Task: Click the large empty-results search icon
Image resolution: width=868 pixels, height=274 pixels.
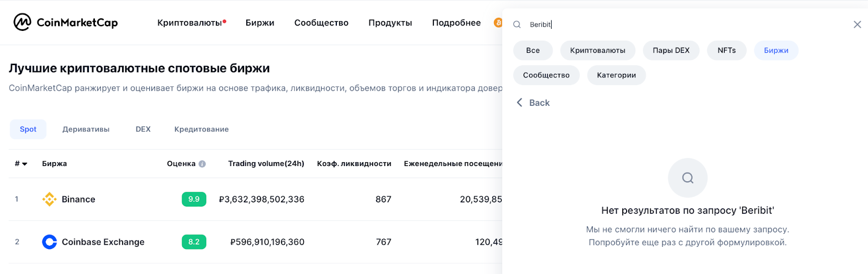Action: 688,178
